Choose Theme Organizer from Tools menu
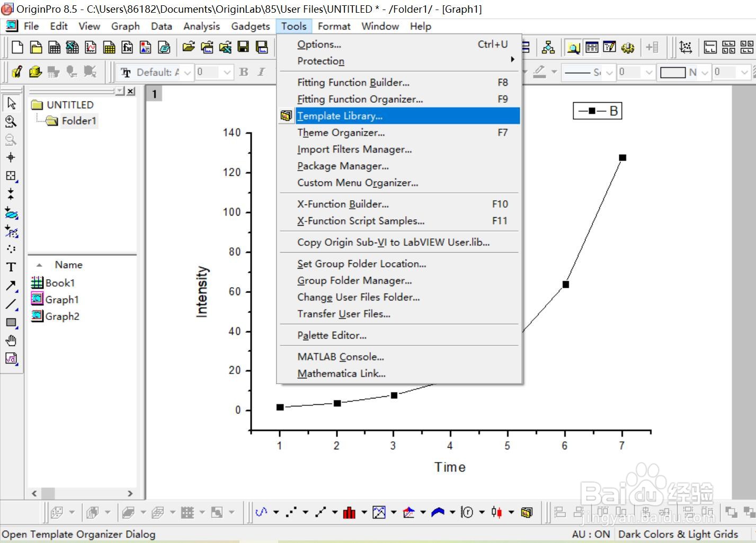Viewport: 756px width, 543px height. point(399,132)
